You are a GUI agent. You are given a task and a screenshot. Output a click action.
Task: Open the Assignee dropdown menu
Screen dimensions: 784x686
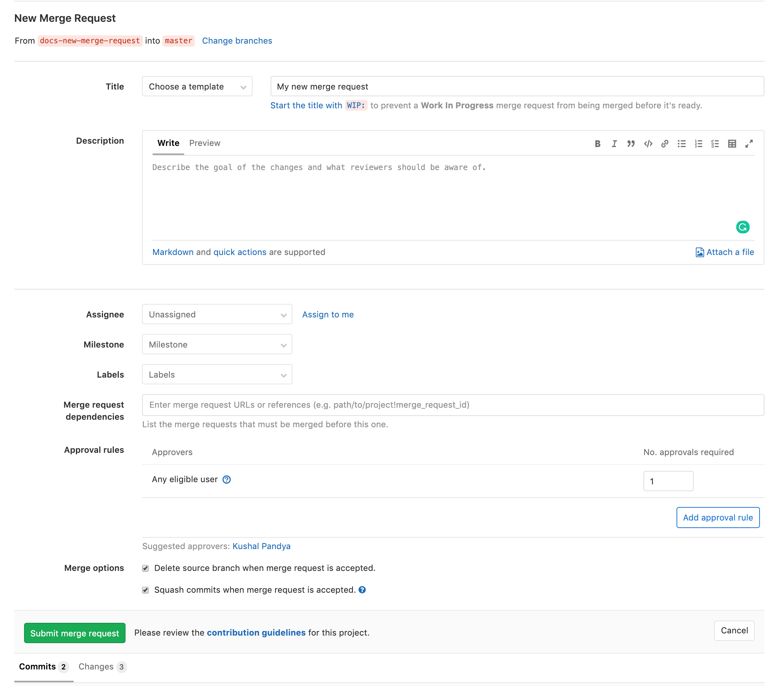click(216, 314)
